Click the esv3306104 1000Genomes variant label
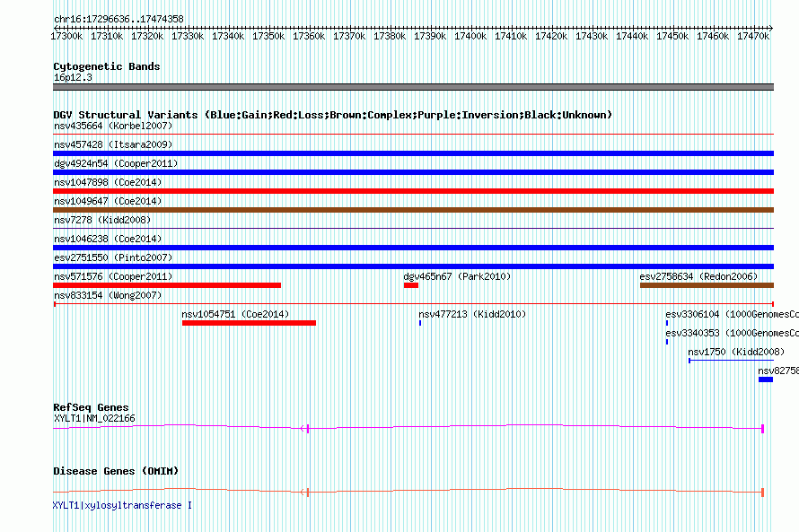Image resolution: width=799 pixels, height=532 pixels. 732,314
